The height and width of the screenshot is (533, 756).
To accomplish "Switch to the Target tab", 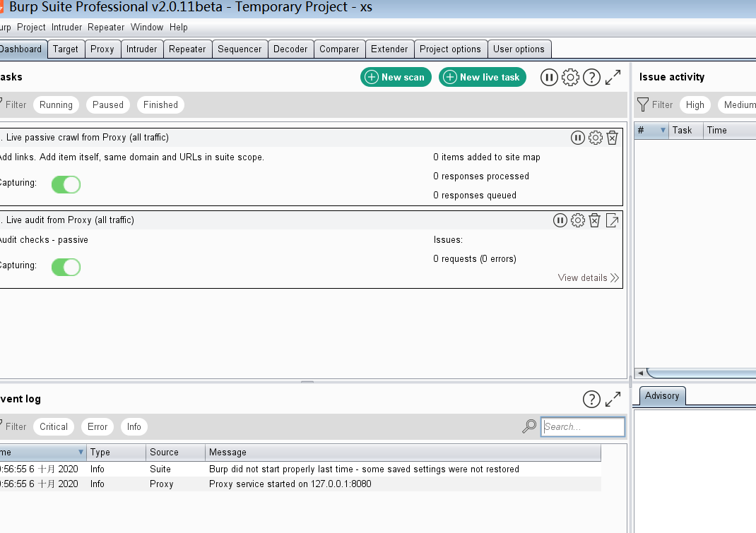I will pyautogui.click(x=66, y=49).
